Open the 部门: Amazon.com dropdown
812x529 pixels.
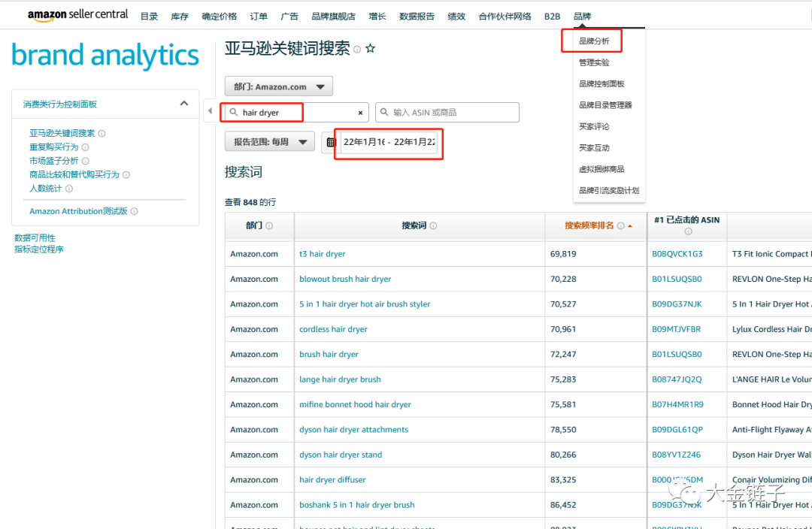point(278,87)
